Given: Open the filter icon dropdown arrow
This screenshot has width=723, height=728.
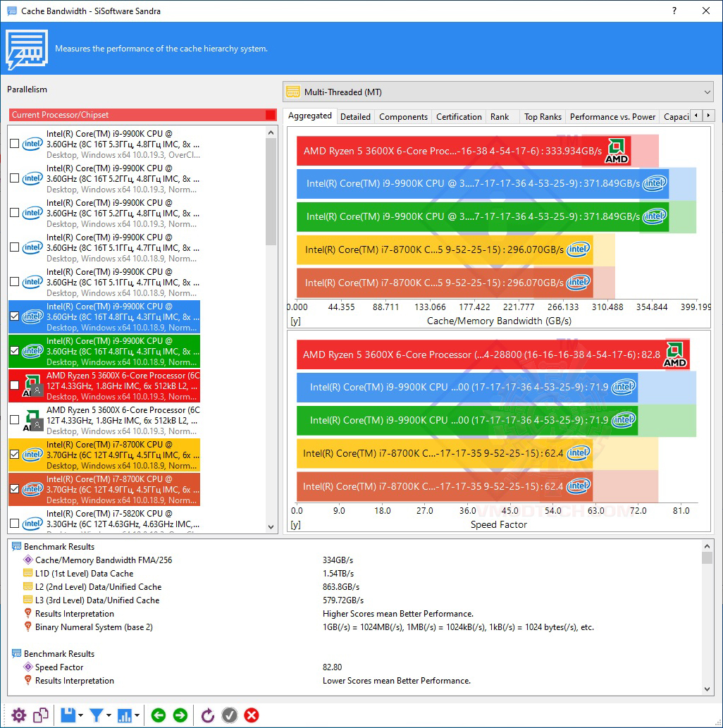Looking at the screenshot, I should pyautogui.click(x=109, y=715).
